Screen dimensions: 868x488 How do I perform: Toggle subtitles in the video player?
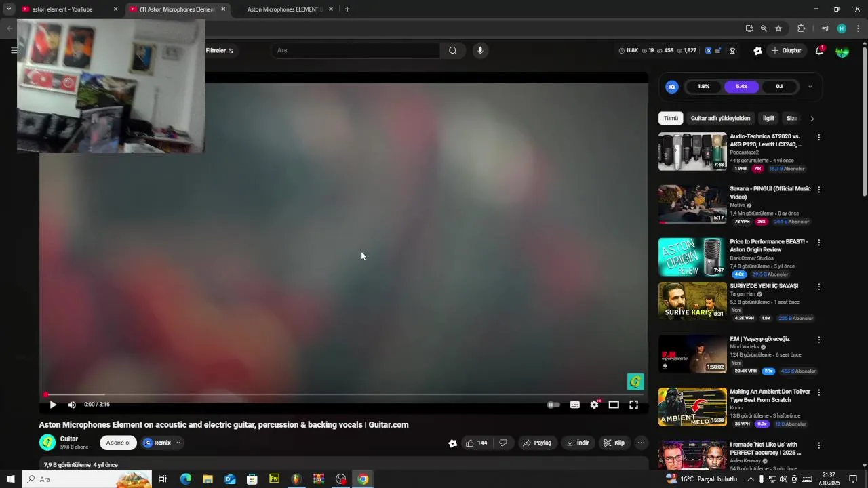tap(575, 405)
